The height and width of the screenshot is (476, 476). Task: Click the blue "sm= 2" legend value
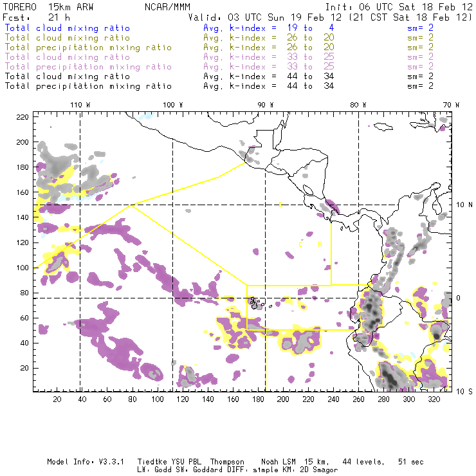click(x=420, y=28)
